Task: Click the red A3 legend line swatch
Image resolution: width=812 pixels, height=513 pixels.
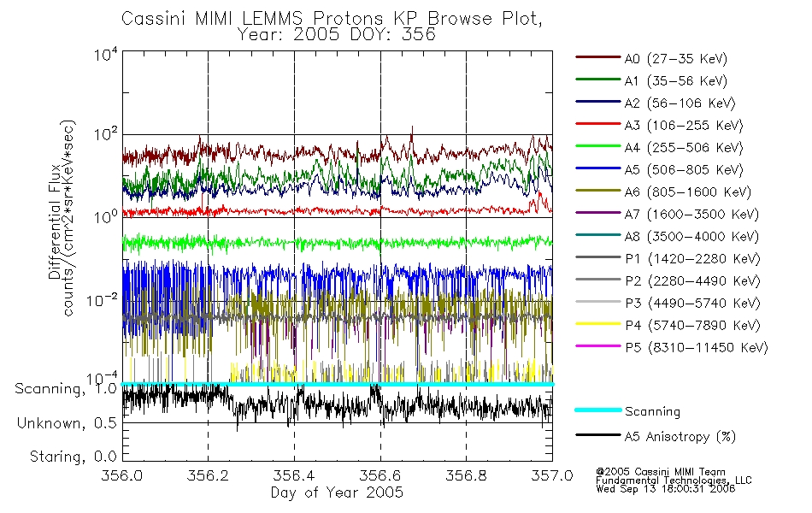Action: coord(598,124)
